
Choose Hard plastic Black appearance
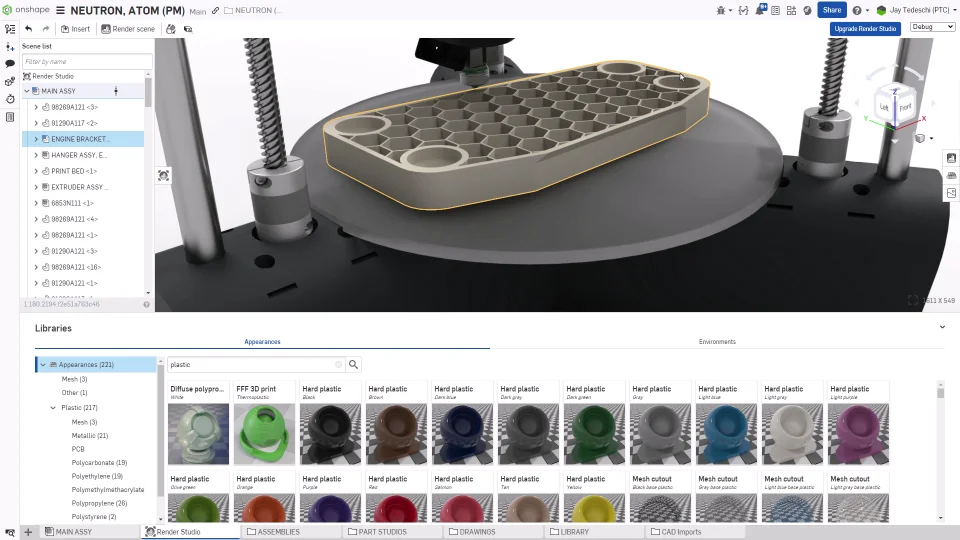click(330, 424)
